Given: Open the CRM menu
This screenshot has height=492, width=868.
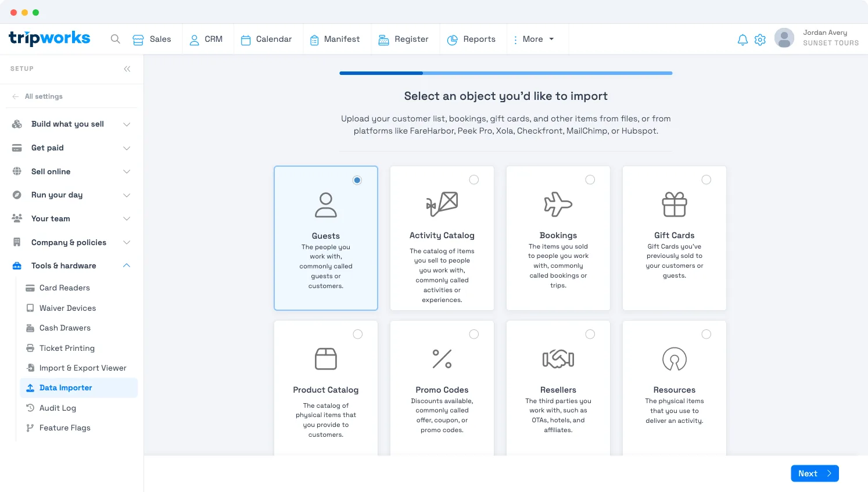Looking at the screenshot, I should 206,39.
